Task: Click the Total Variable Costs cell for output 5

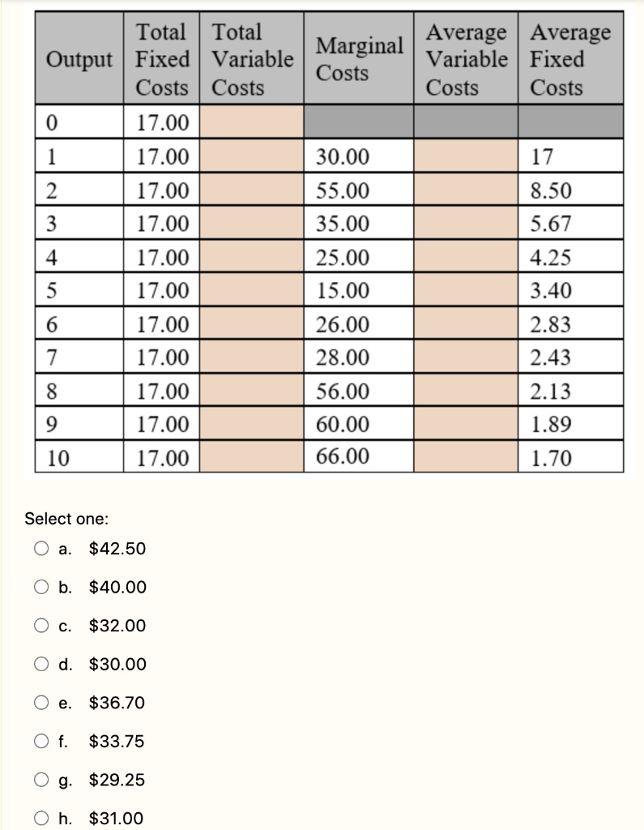Action: point(251,291)
